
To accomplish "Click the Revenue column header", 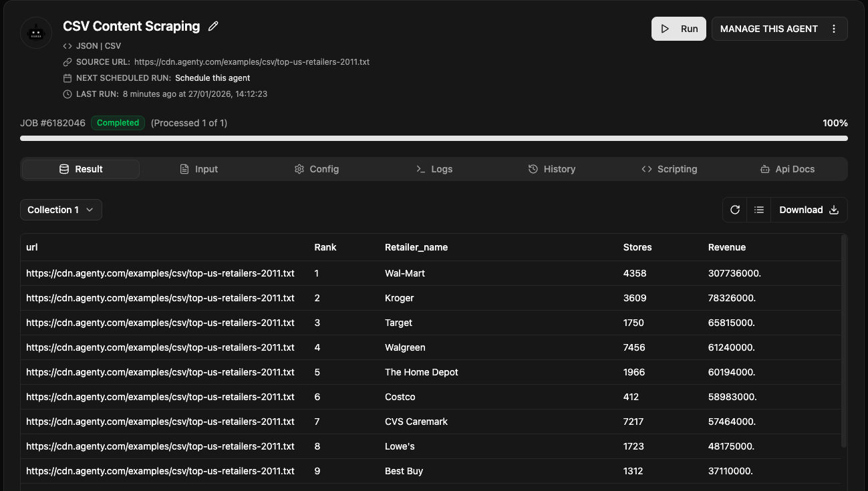I will [726, 247].
